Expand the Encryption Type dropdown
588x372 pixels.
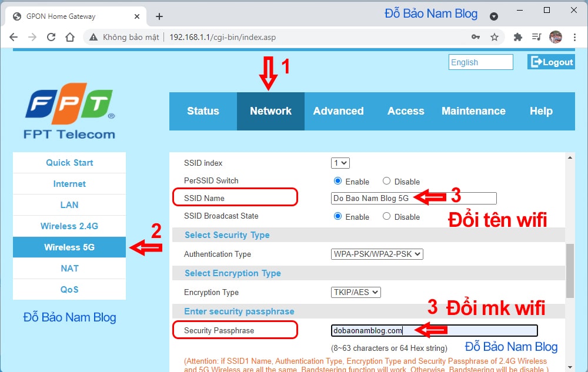coord(356,292)
